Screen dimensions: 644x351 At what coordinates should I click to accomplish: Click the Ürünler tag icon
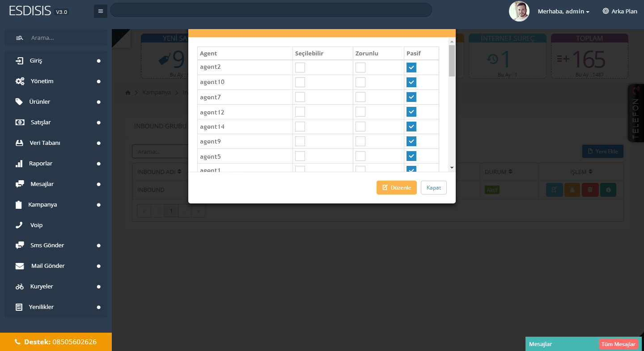pyautogui.click(x=19, y=102)
